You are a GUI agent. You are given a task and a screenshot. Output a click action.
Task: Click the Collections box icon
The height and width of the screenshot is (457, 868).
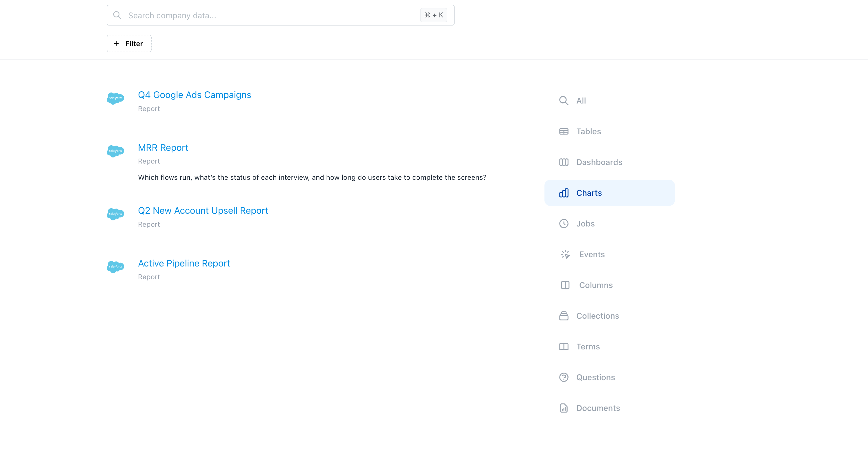click(563, 316)
